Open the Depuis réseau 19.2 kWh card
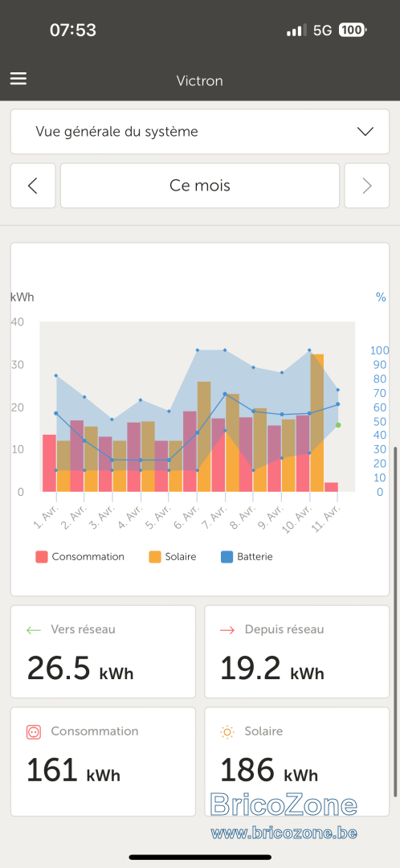The image size is (400, 868). tap(297, 652)
